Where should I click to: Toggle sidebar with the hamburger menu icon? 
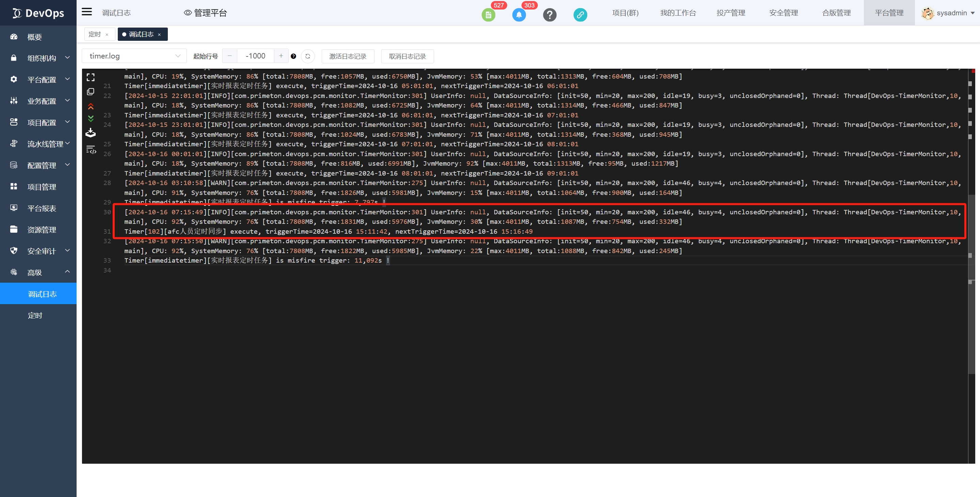pyautogui.click(x=87, y=12)
